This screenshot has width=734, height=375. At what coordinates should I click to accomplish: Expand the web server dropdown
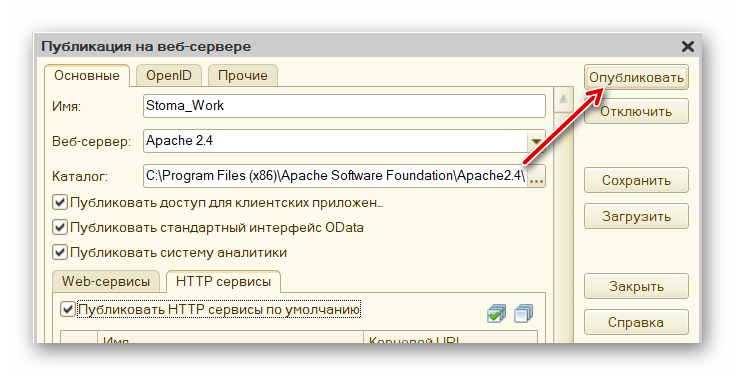click(536, 141)
